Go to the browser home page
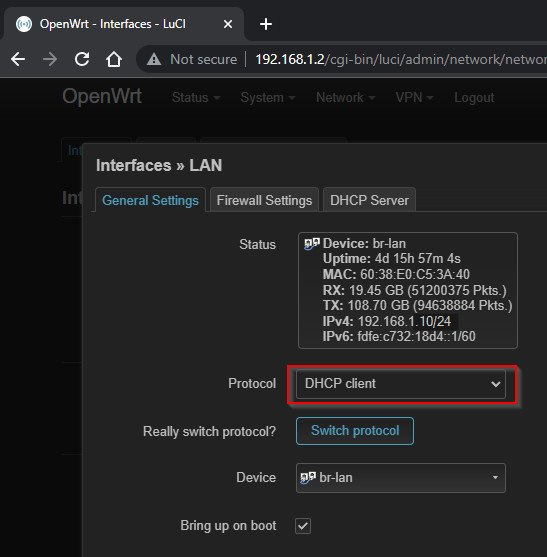 tap(114, 59)
